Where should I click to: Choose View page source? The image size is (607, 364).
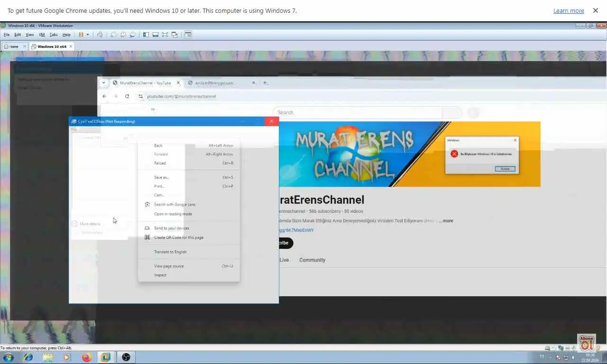click(x=189, y=266)
